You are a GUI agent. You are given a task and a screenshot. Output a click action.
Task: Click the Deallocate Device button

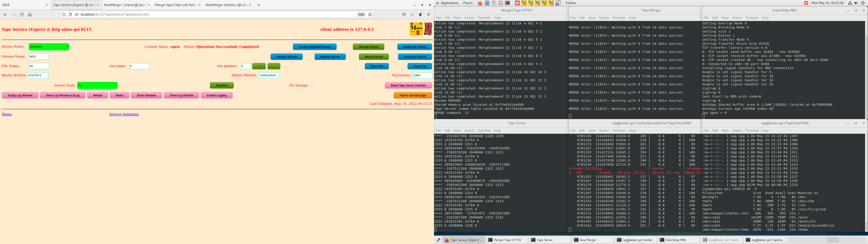point(415,47)
